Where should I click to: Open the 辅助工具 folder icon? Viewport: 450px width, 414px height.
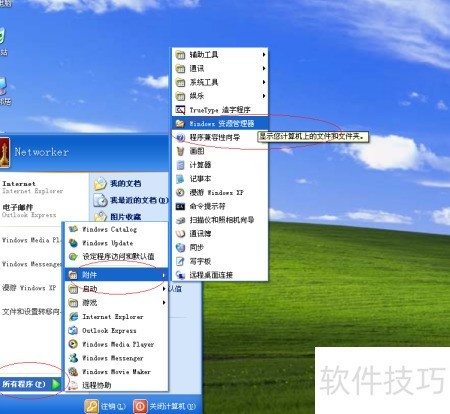[180, 55]
